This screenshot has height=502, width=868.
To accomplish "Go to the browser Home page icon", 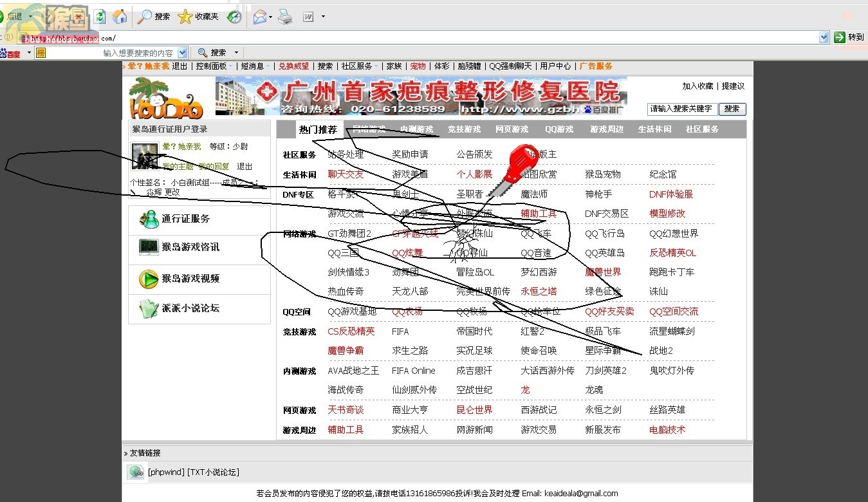I will [120, 17].
